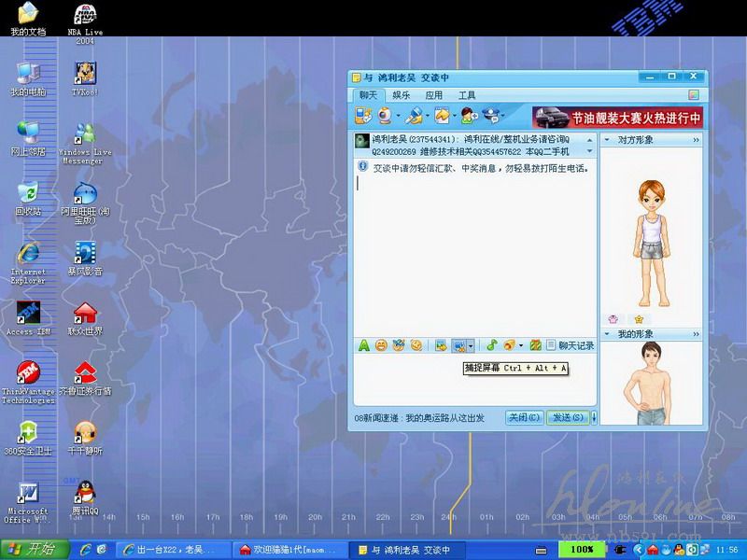Switch to the 娱乐 tab
This screenshot has height=560, width=747.
click(x=401, y=95)
